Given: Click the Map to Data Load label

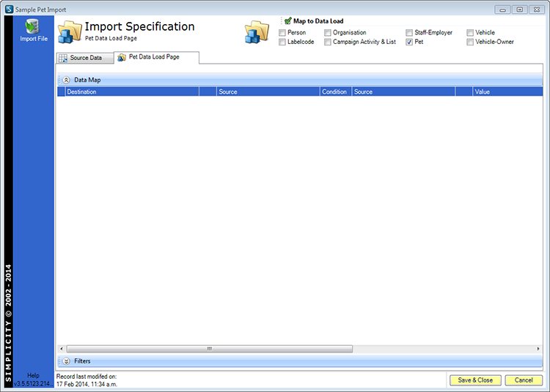Looking at the screenshot, I should pyautogui.click(x=318, y=21).
